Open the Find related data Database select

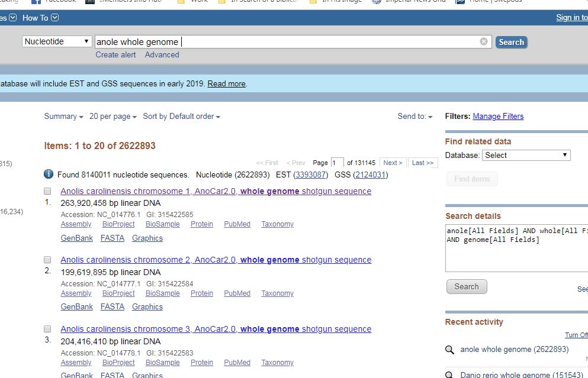tap(526, 155)
